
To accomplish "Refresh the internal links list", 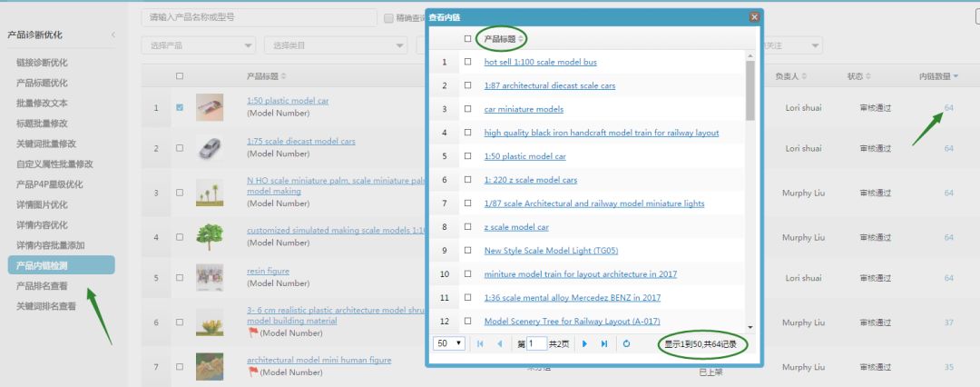I will pos(626,344).
